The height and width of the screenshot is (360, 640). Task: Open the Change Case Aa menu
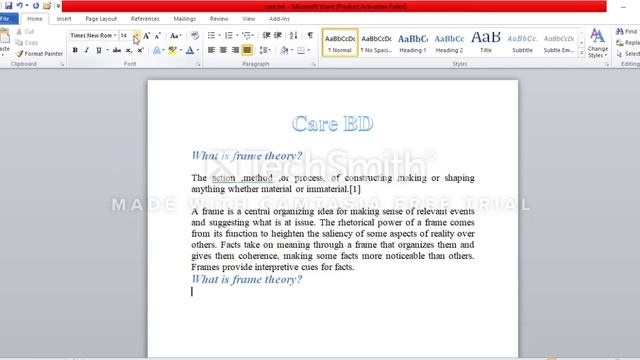pos(176,36)
